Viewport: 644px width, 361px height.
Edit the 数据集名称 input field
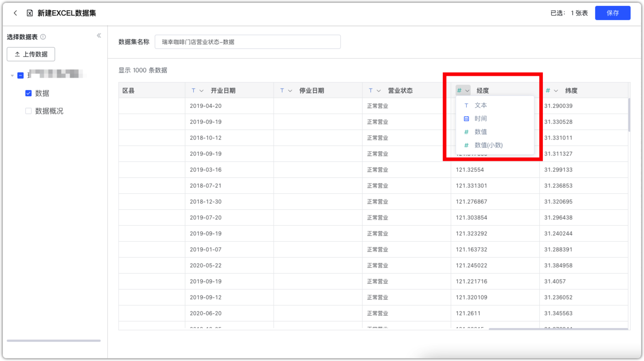click(248, 42)
